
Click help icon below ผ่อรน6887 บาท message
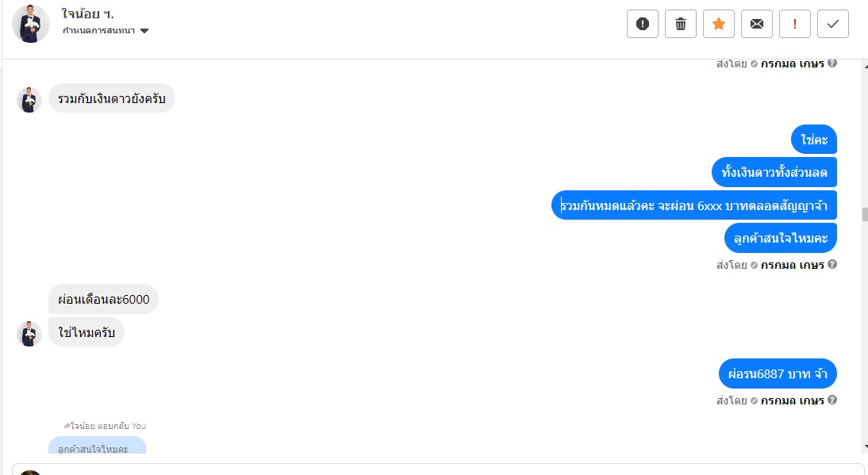832,400
